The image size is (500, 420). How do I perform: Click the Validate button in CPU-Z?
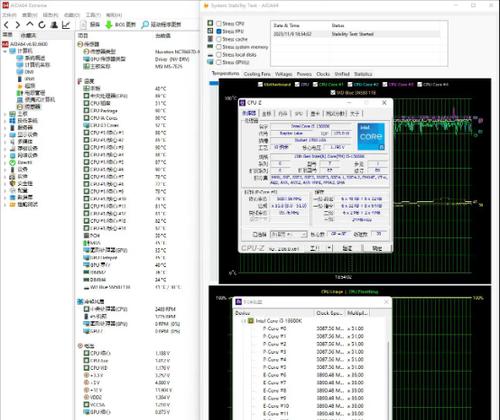347,248
